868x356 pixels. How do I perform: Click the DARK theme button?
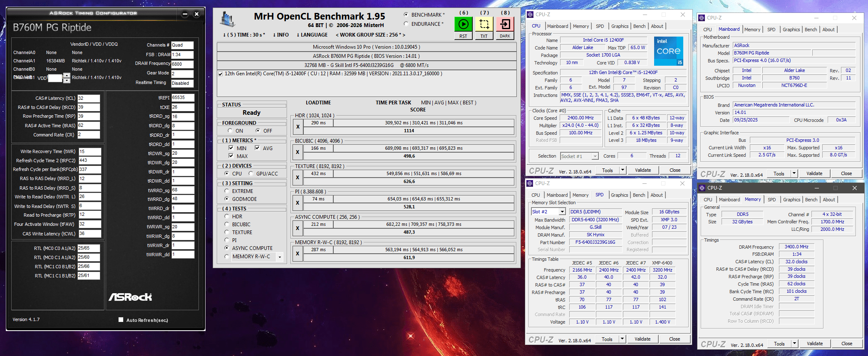click(x=505, y=36)
